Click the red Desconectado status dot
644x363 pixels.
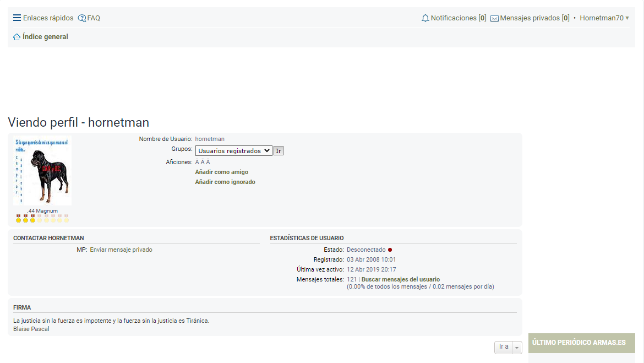point(390,250)
